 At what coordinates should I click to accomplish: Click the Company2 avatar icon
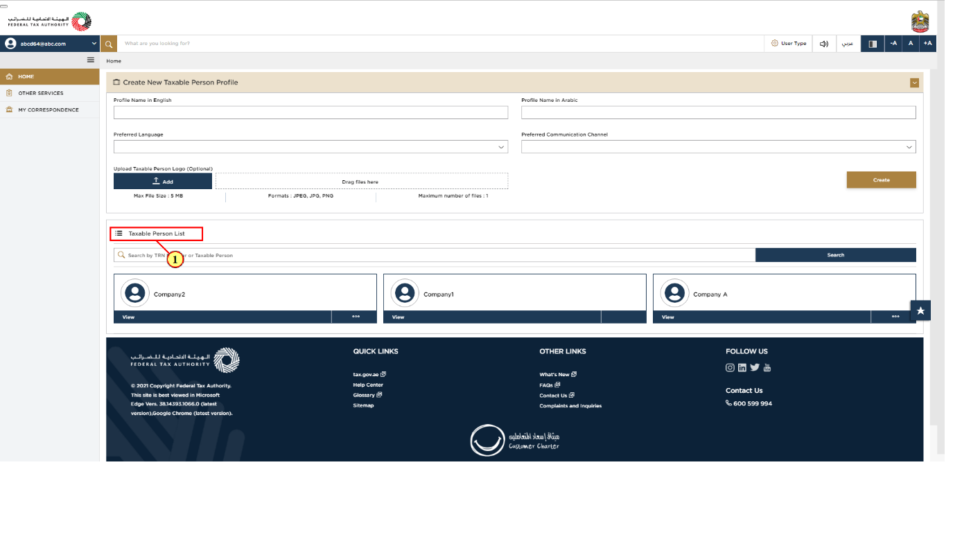coord(134,293)
